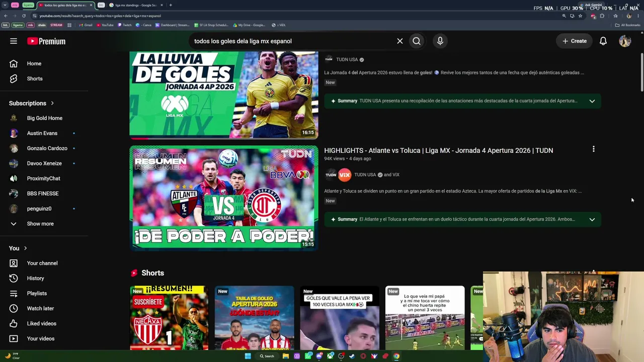Viewport: 644px width, 362px height.
Task: Open YouTube notifications bell
Action: [x=603, y=41]
